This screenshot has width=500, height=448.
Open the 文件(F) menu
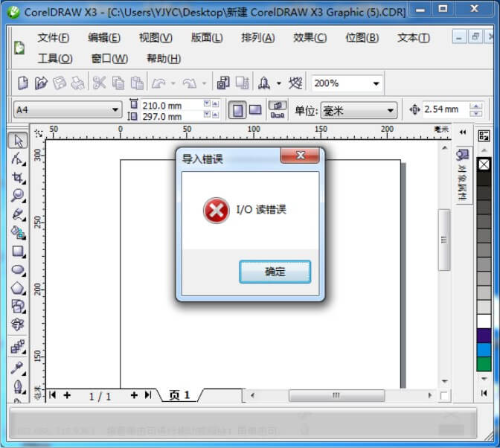coord(54,38)
